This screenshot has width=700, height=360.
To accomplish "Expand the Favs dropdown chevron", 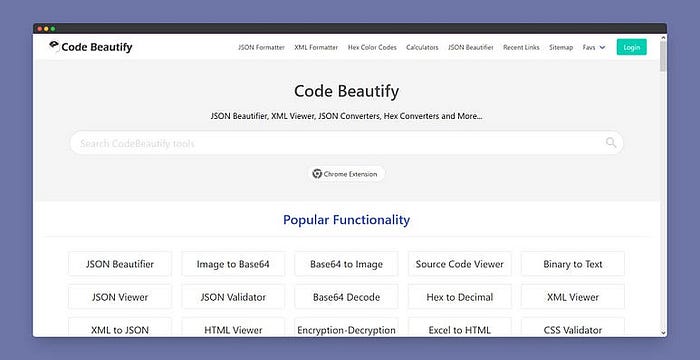I will 602,47.
